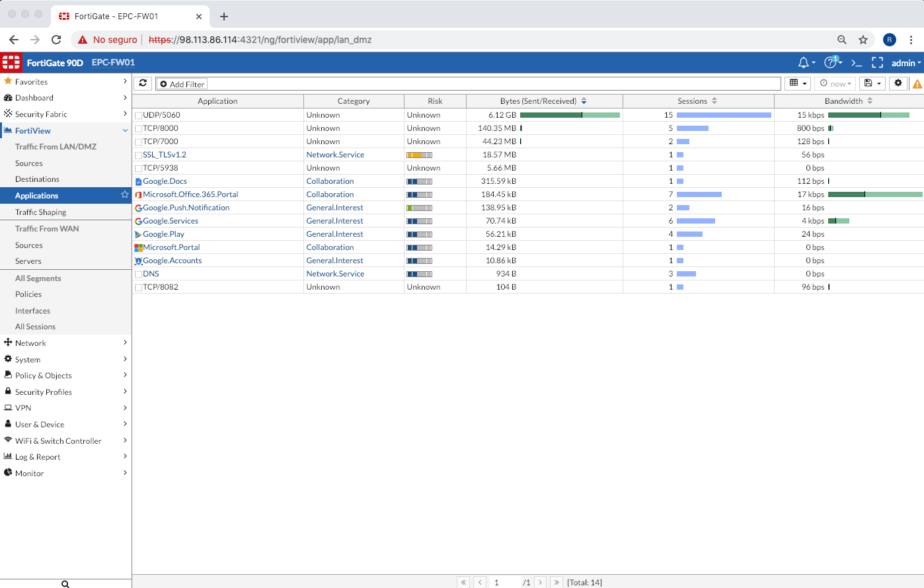Open the CLI console icon
Image resolution: width=924 pixels, height=588 pixels.
857,63
